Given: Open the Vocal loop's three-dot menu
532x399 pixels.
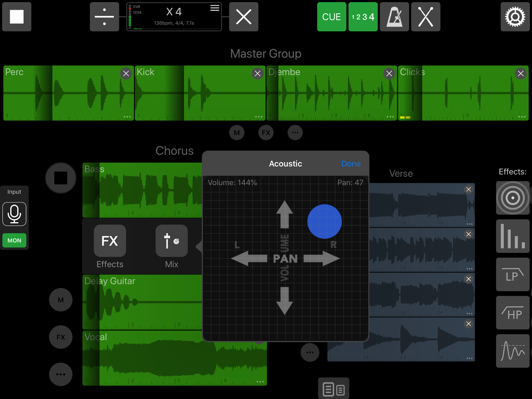Looking at the screenshot, I should pyautogui.click(x=260, y=382).
